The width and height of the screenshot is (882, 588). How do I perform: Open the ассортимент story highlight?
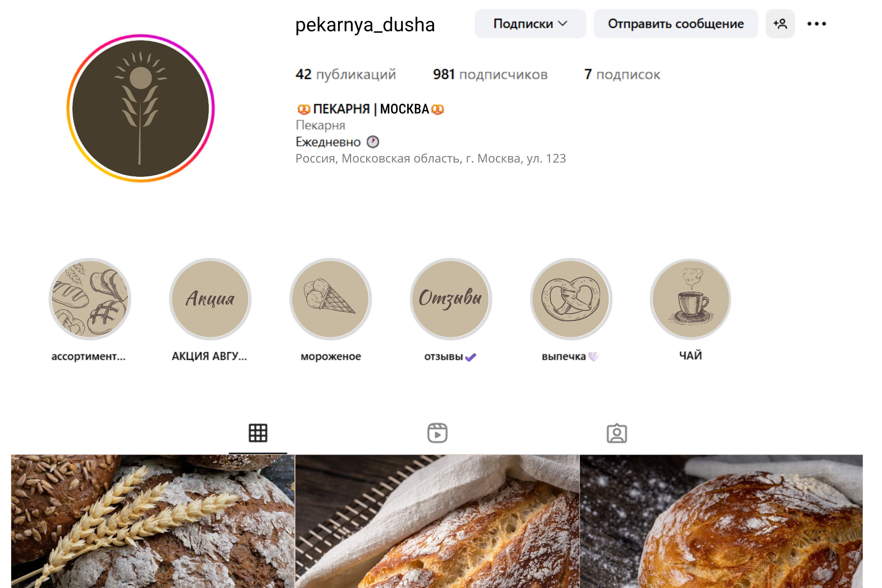click(x=90, y=299)
